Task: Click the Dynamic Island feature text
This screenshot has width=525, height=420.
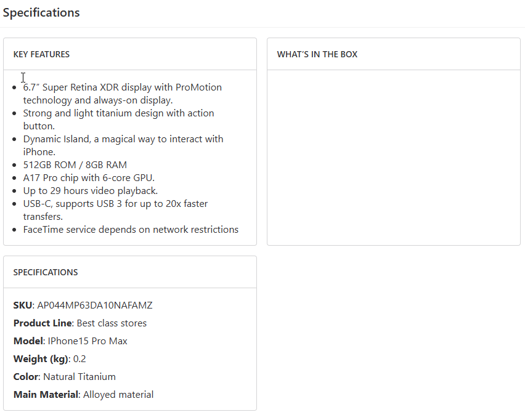Action: (123, 139)
